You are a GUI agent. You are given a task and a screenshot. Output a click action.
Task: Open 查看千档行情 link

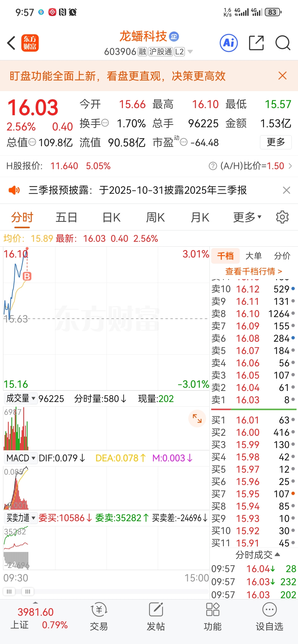pos(253,271)
